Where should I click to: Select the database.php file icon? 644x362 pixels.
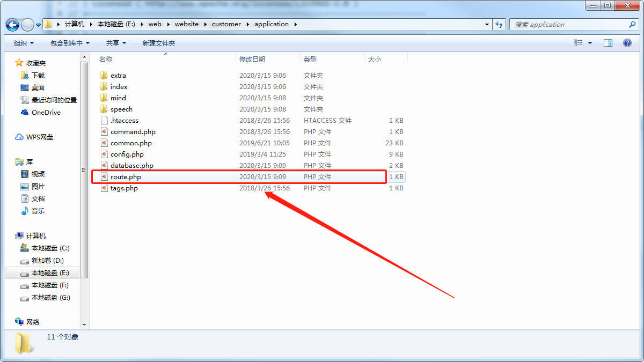pyautogui.click(x=104, y=166)
